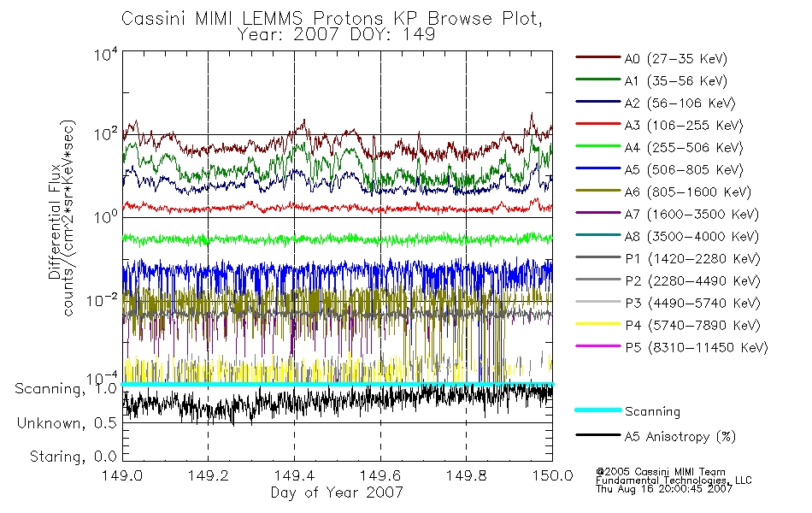The width and height of the screenshot is (812, 513).
Task: Click the A5 Anisotropy (%) legend text
Action: click(680, 437)
